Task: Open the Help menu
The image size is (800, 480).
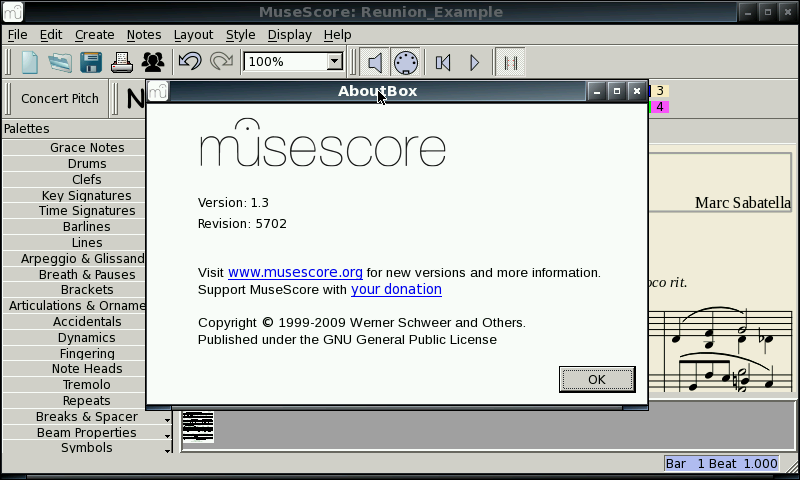Action: [337, 35]
